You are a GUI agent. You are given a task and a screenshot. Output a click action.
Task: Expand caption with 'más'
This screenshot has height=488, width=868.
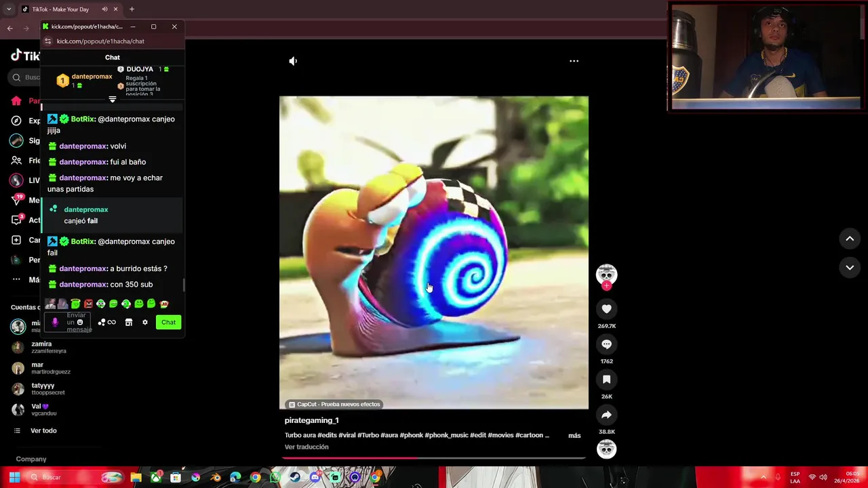click(x=574, y=436)
